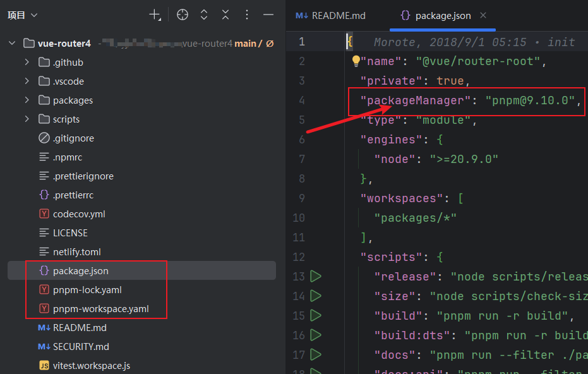
Task: Run the release script gutter arrow
Action: (x=316, y=277)
